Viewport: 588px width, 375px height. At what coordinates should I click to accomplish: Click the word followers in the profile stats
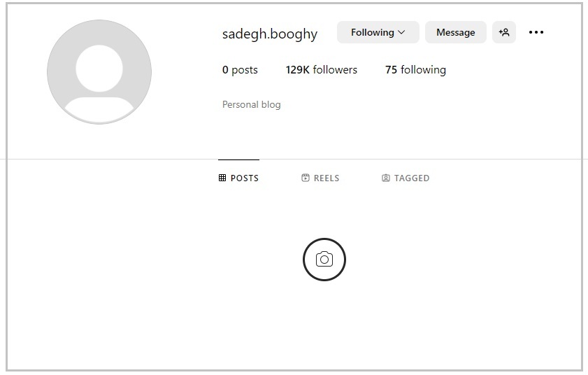click(x=335, y=70)
